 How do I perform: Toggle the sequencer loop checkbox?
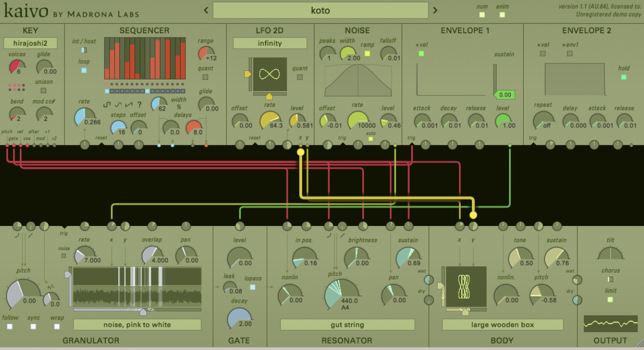(x=84, y=70)
